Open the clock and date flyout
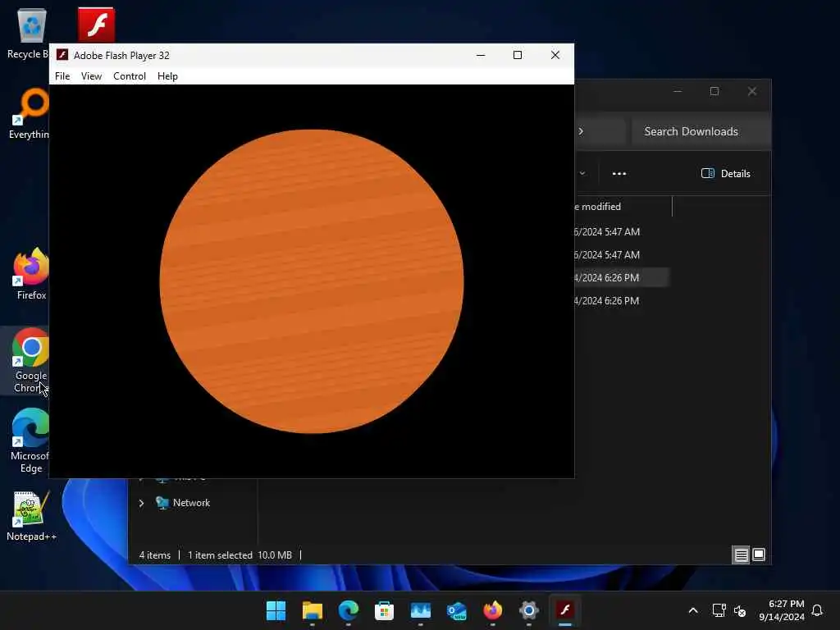Screen dimensions: 840x630 pos(781,610)
